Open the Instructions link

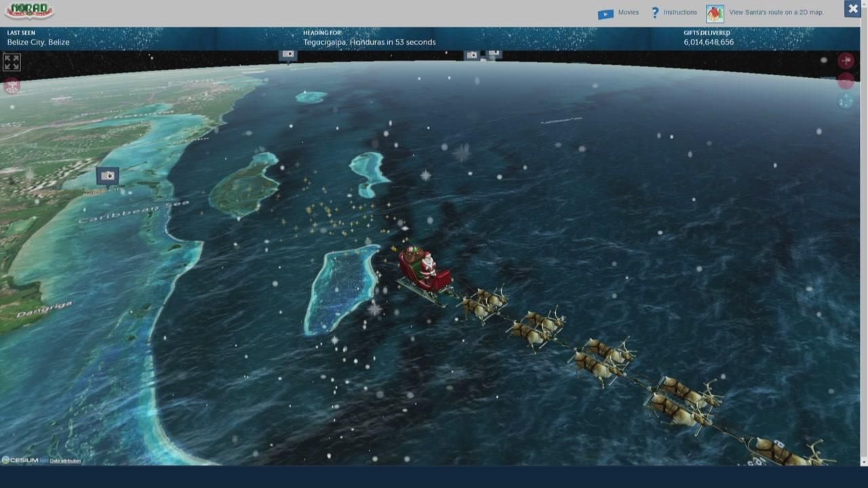(679, 12)
